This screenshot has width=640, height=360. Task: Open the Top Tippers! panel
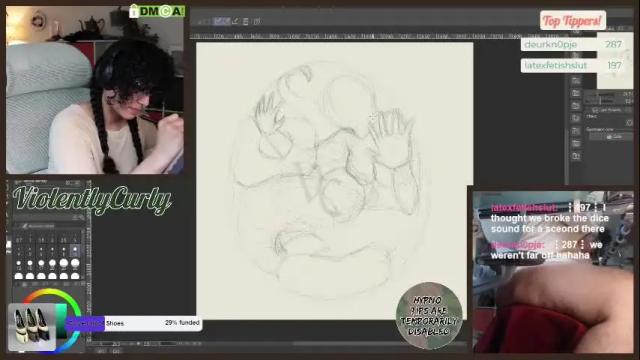pos(573,20)
